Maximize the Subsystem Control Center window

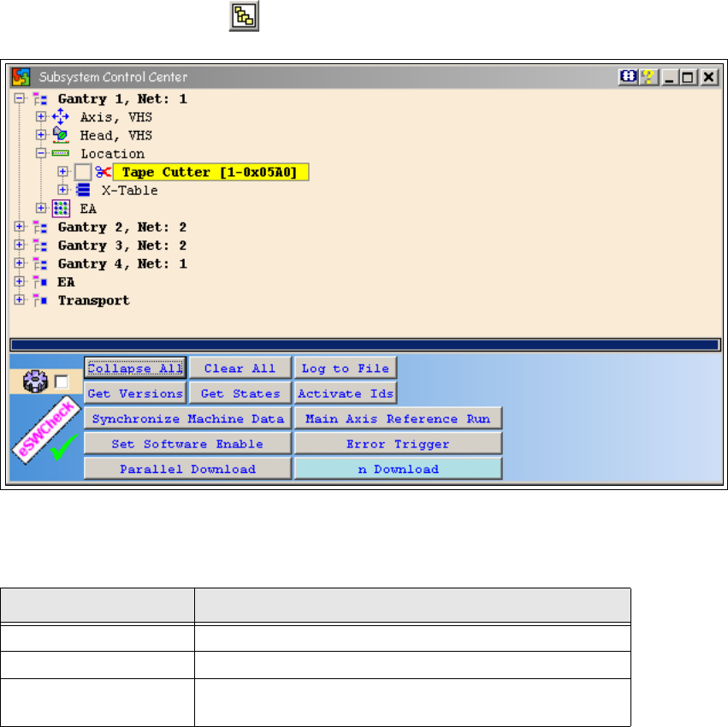pyautogui.click(x=689, y=77)
